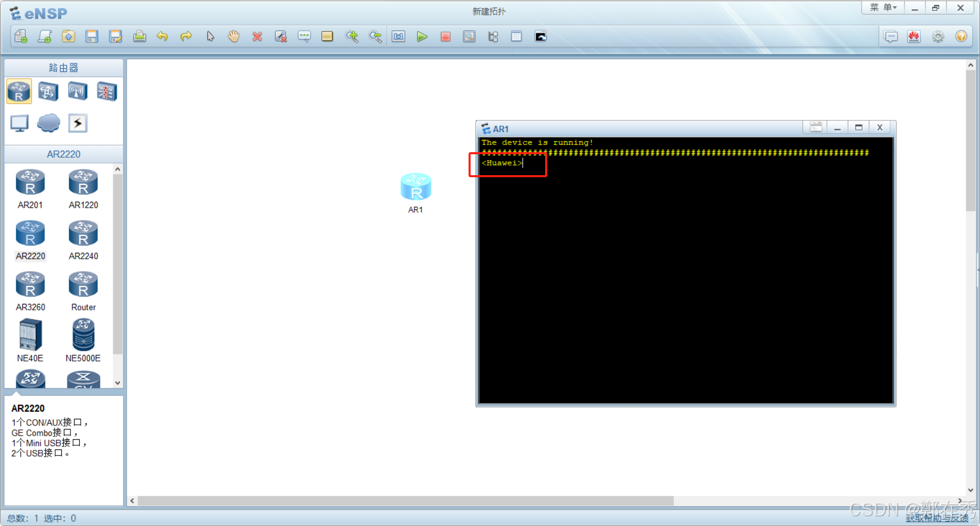This screenshot has height=526, width=980.
Task: Add a text note to the canvas
Action: (304, 37)
